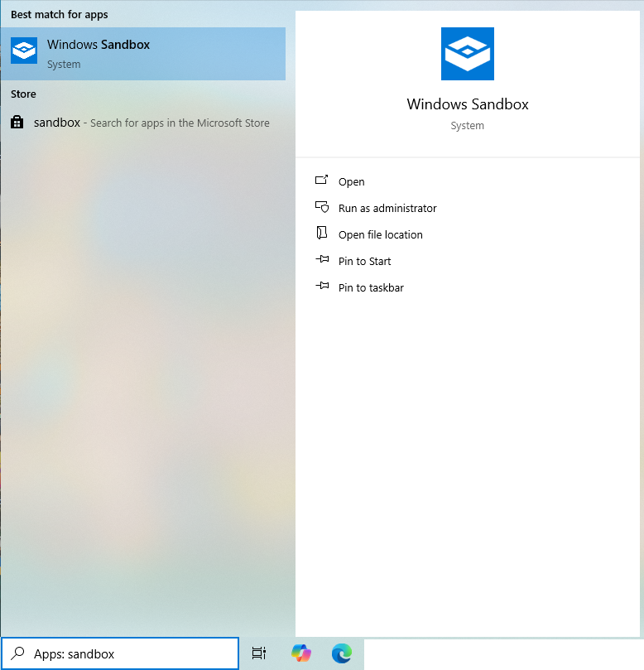Viewport: 644px width, 670px height.
Task: Search sandbox in the Microsoft Store
Action: [143, 123]
